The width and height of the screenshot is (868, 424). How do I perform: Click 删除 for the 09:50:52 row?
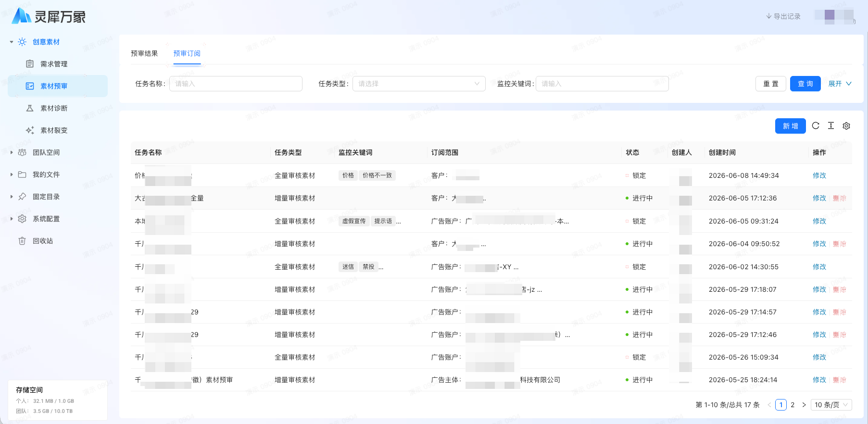coord(840,244)
